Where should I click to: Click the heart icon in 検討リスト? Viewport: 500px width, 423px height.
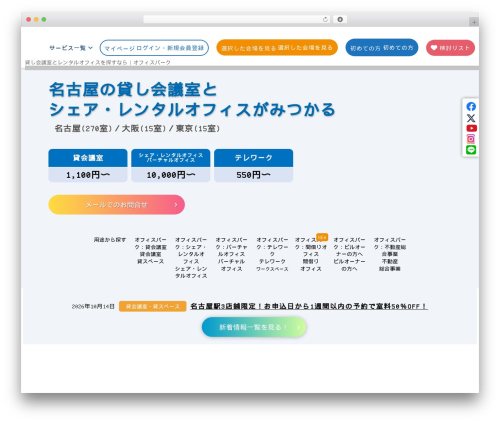pyautogui.click(x=434, y=48)
